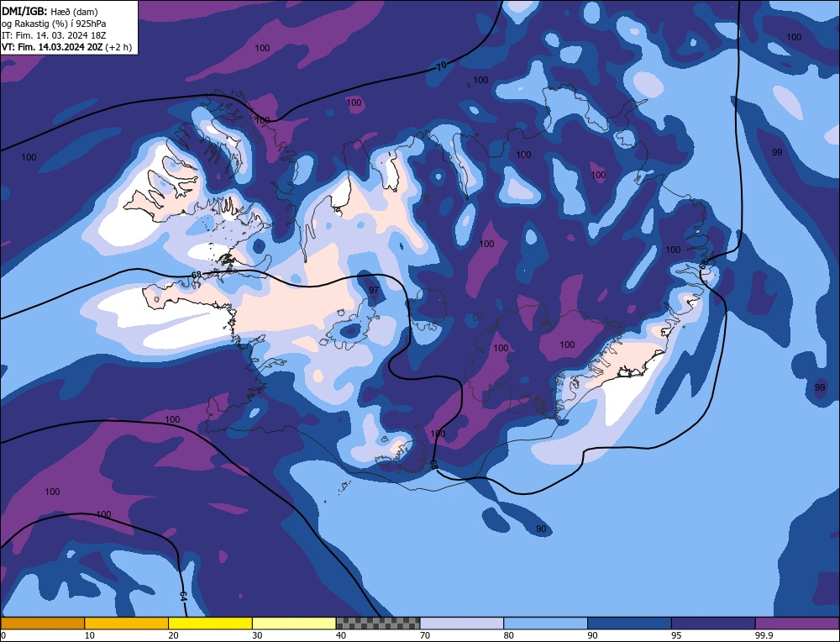Click the '70' label on the northern contour line
This screenshot has height=642, width=840.
[442, 66]
